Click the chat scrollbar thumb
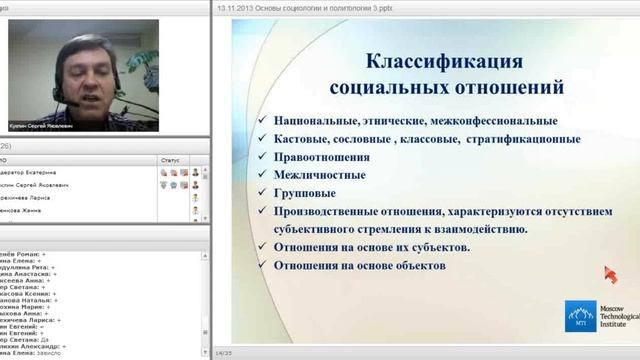 point(205,333)
